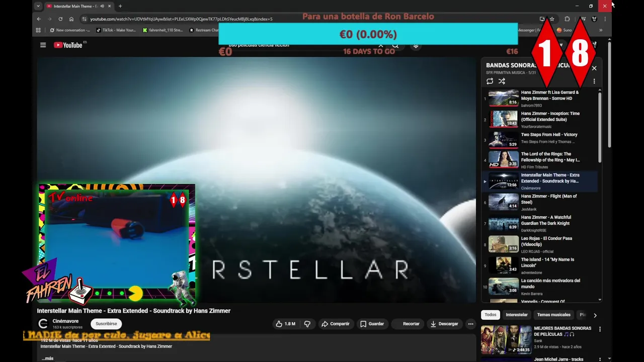Select the Interestelar filter chip
Viewport: 644px width, 362px height.
517,315
